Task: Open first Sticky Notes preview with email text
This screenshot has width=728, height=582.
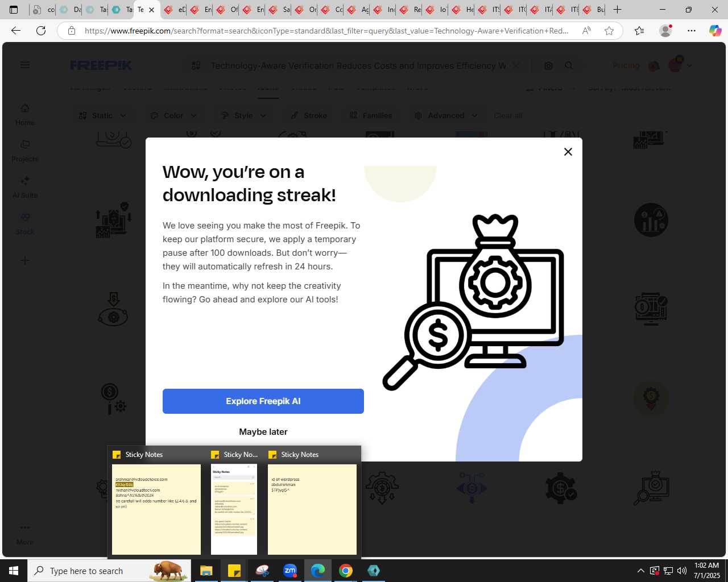Action: click(156, 509)
